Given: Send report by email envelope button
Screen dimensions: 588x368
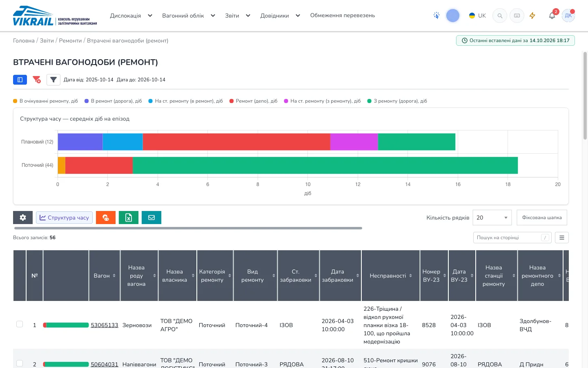Looking at the screenshot, I should (151, 218).
